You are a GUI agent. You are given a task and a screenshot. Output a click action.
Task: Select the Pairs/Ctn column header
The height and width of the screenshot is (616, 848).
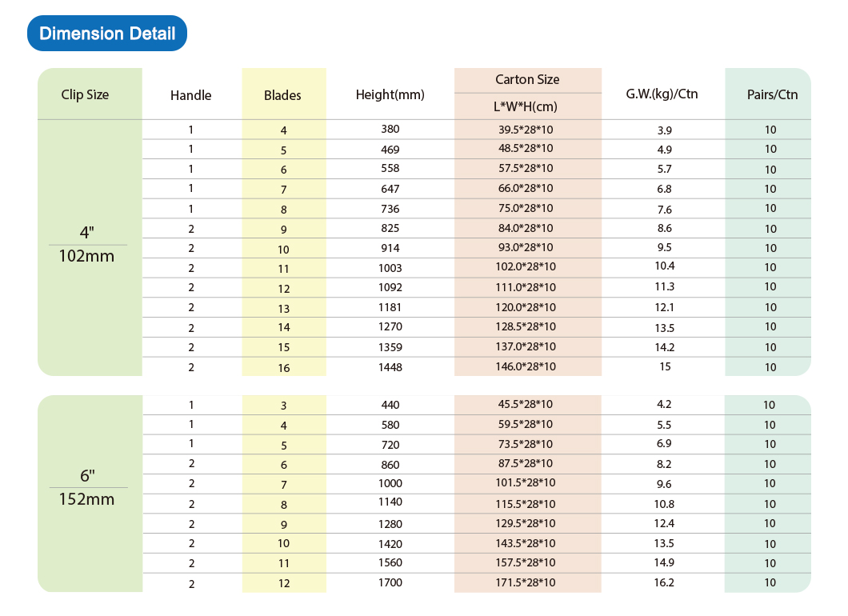[772, 94]
